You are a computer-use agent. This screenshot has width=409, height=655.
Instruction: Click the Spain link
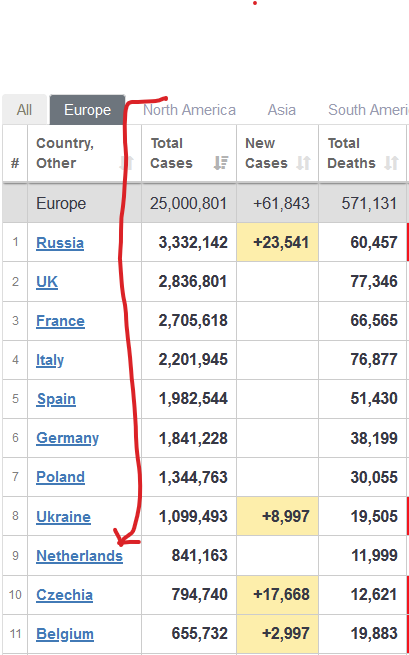click(x=56, y=399)
